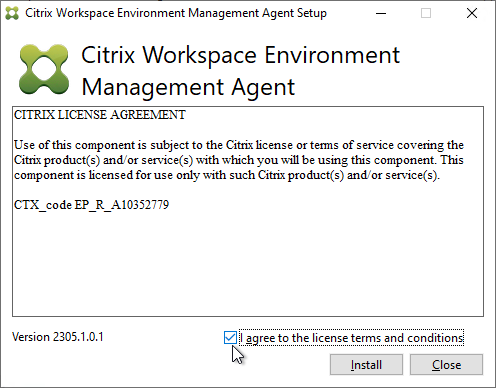
Task: Uncheck the license agreement checkbox
Action: [230, 337]
